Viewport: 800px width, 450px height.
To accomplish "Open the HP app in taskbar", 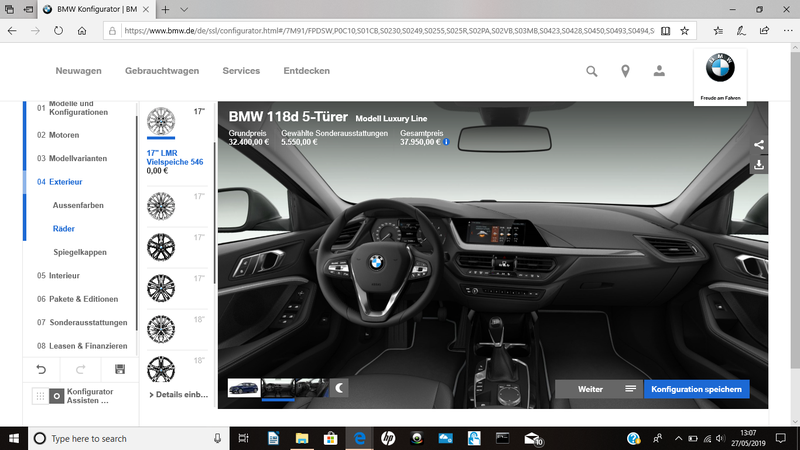I will pos(388,439).
